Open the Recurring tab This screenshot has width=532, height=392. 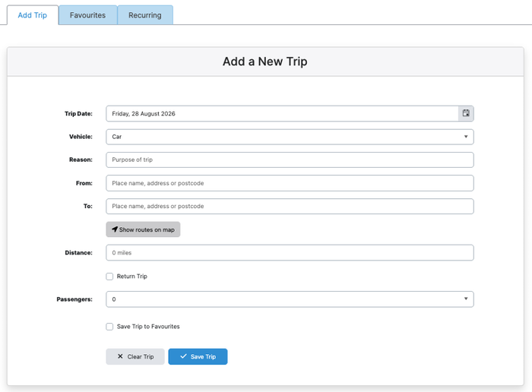145,15
